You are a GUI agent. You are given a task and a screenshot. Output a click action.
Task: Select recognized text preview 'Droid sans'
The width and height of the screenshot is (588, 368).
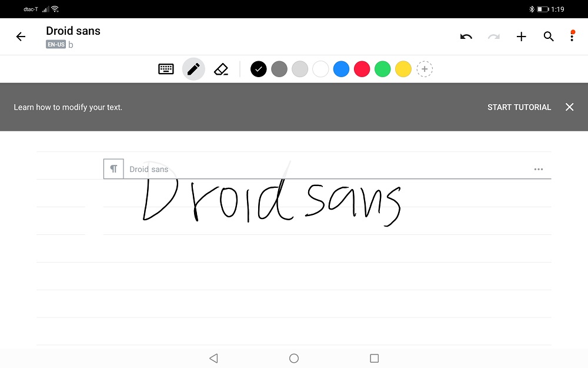pos(149,170)
